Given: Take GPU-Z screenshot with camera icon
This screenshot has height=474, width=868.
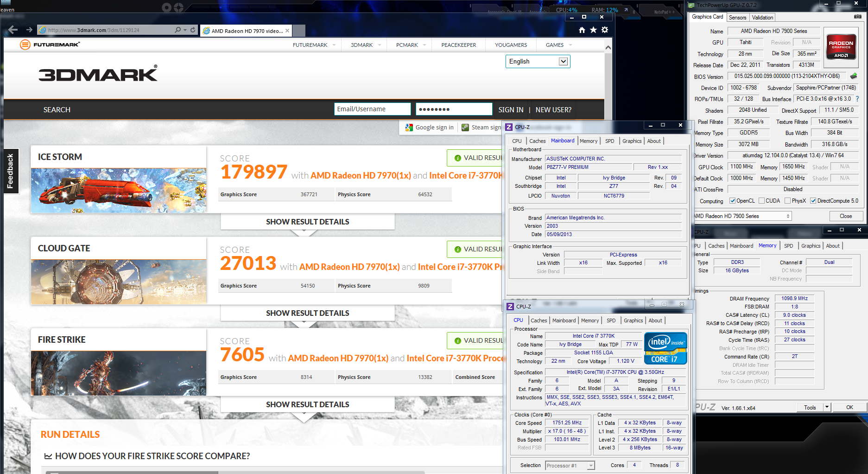Looking at the screenshot, I should (858, 17).
